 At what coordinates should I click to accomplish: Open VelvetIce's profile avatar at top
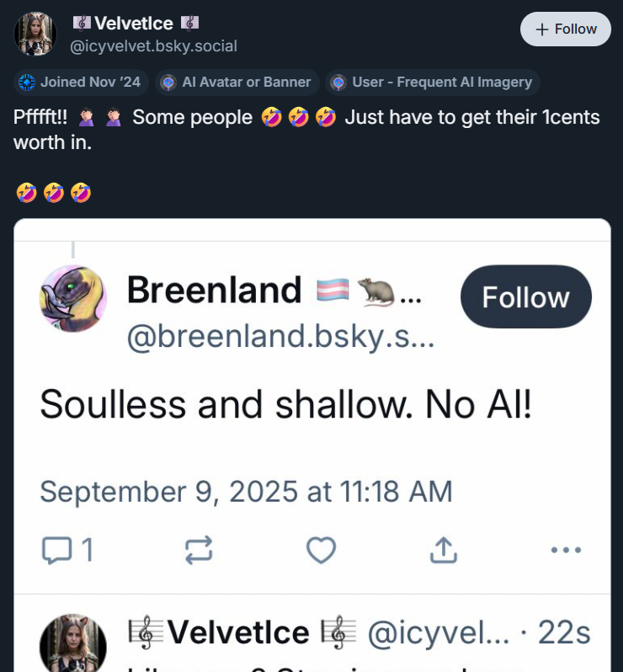[x=35, y=34]
